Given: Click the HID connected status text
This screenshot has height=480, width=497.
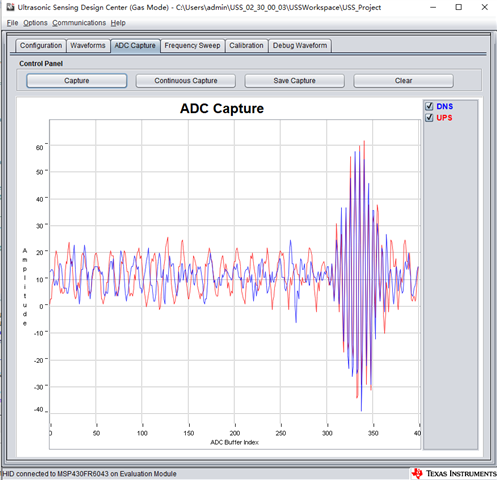Looking at the screenshot, I should [89, 474].
